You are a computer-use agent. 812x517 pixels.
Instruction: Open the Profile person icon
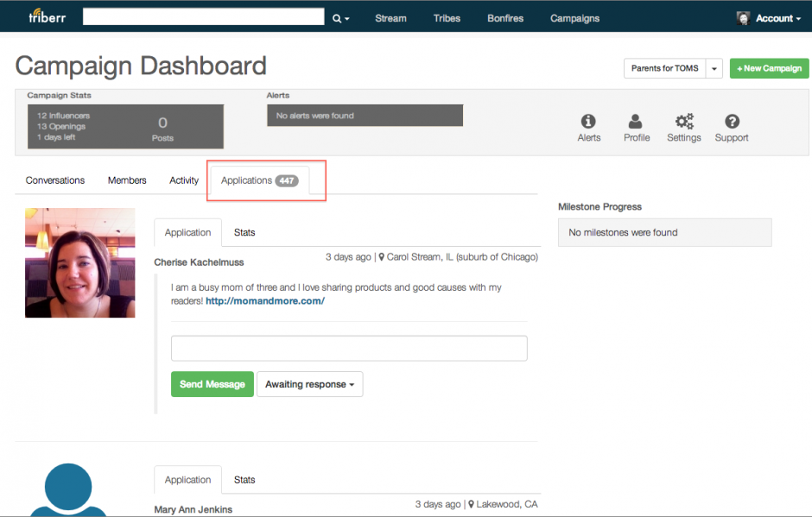pyautogui.click(x=636, y=121)
